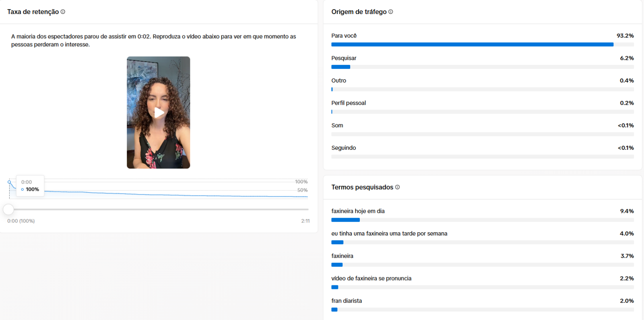Select the 'Para você' label
Viewport: 644px width, 320px height.
tap(344, 36)
